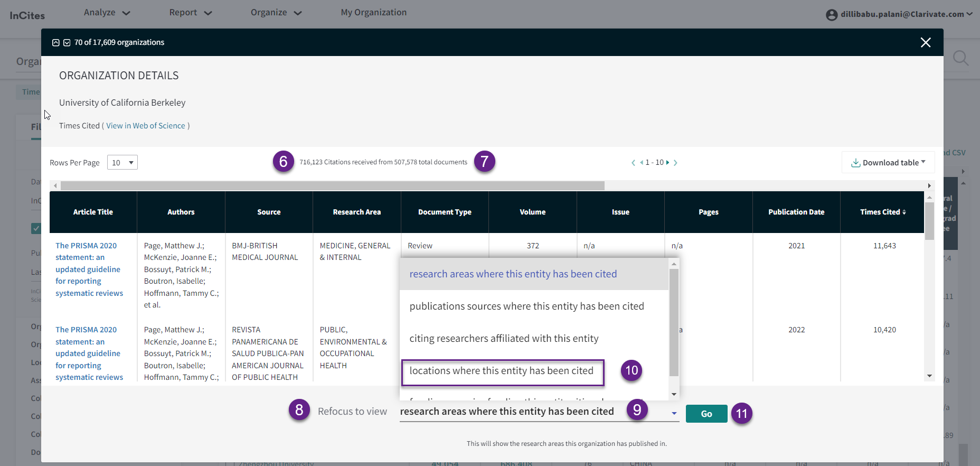Choose publications sources where this entity has been cited
This screenshot has width=980, height=466.
534,306
